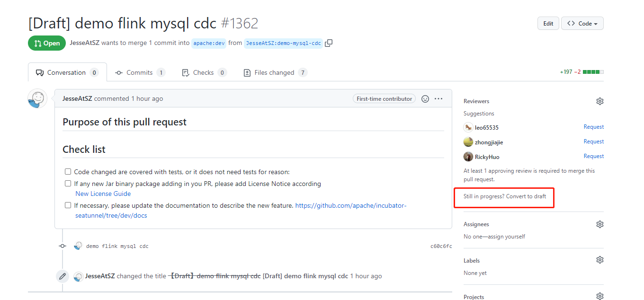Switch to the Commits tab
This screenshot has width=644, height=300.
point(140,72)
